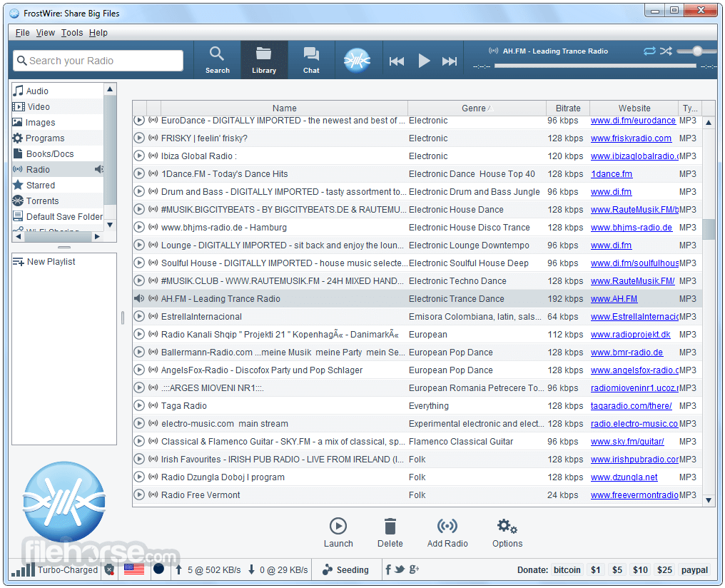The width and height of the screenshot is (725, 588).
Task: Click sidebar list scroll down arrow
Action: [x=110, y=225]
